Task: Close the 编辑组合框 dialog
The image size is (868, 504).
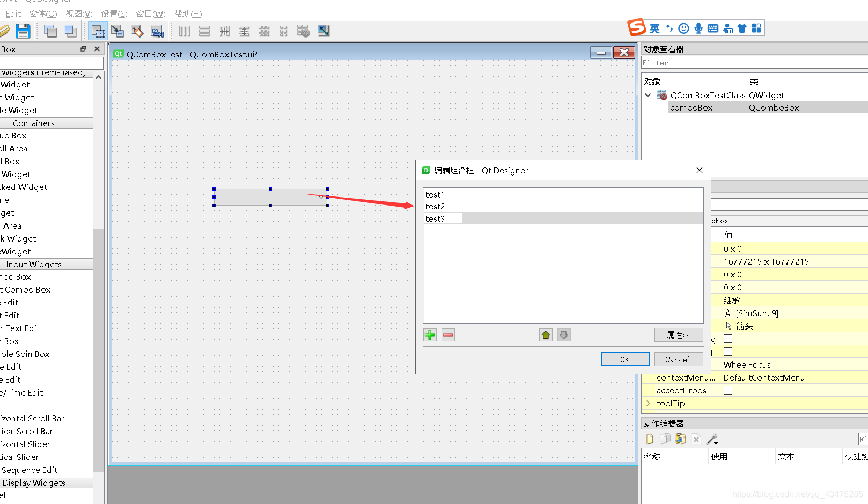Action: [699, 170]
